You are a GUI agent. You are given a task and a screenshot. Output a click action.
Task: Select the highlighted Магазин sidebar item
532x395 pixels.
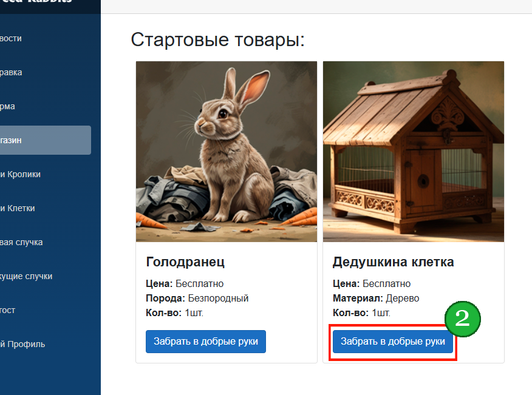click(x=45, y=140)
